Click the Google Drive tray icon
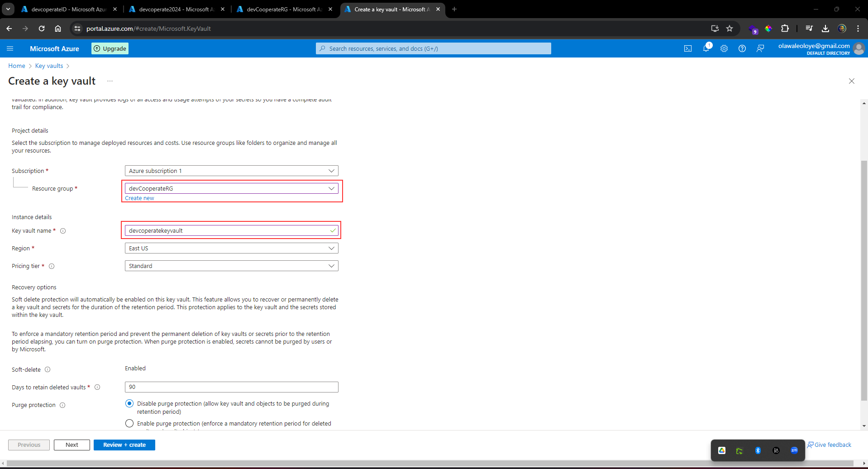Viewport: 868px width, 469px height. point(722,450)
